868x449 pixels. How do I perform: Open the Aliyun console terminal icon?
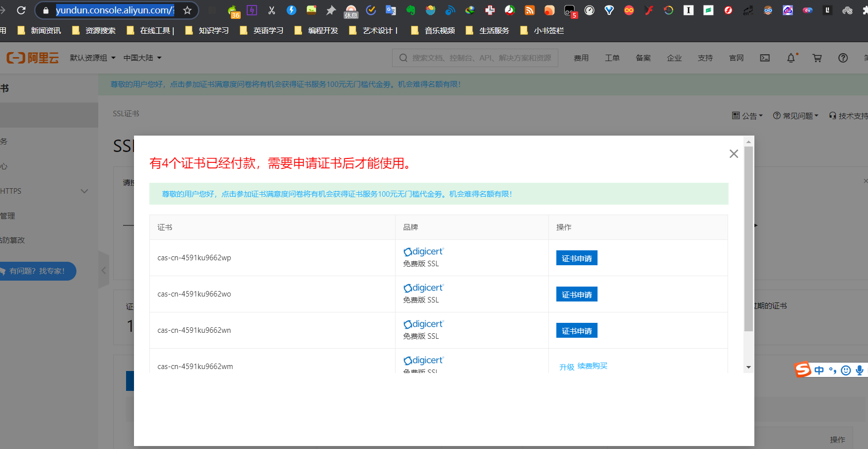[764, 58]
